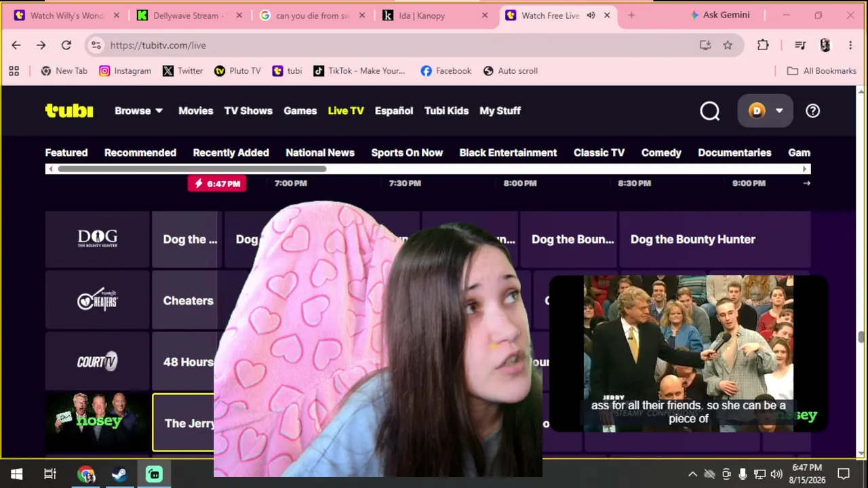Open Windows Task View
Viewport: 868px width, 488px height.
50,474
